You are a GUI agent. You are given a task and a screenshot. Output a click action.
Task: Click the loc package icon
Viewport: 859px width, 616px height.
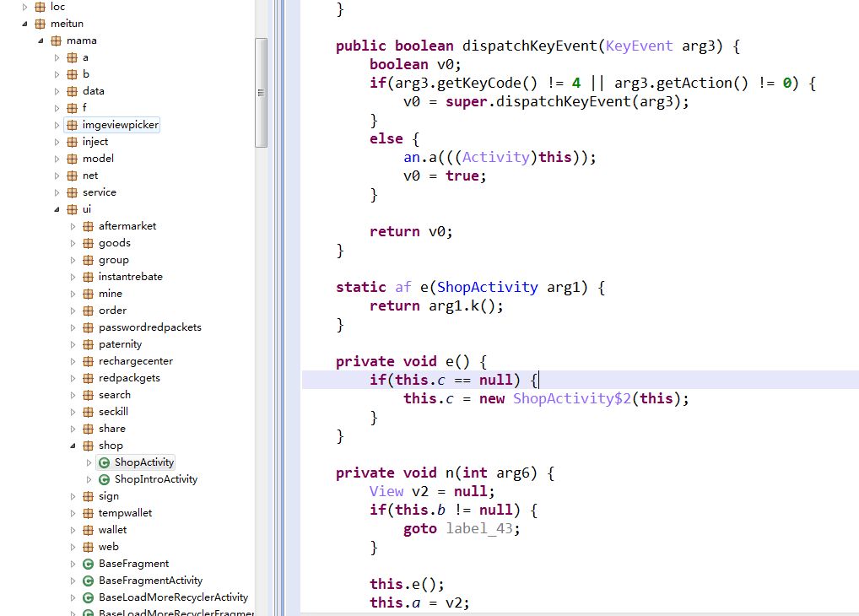(40, 7)
